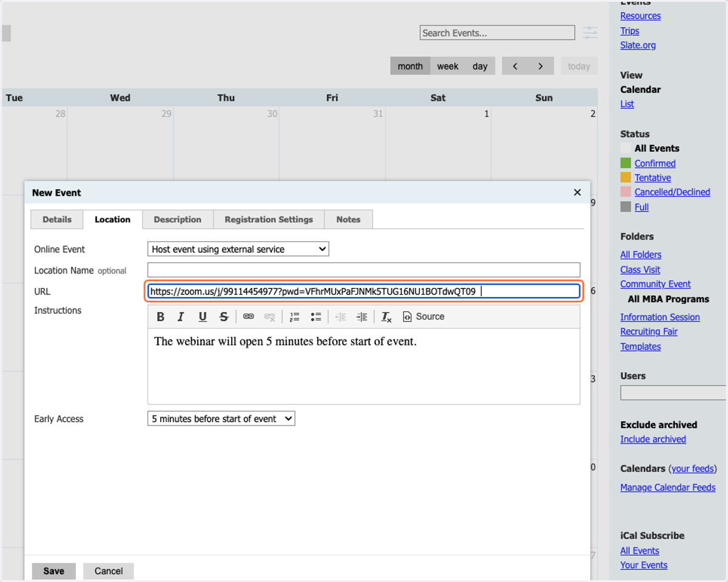Image resolution: width=728 pixels, height=582 pixels.
Task: Apply italic formatting in Instructions editor
Action: [x=181, y=316]
